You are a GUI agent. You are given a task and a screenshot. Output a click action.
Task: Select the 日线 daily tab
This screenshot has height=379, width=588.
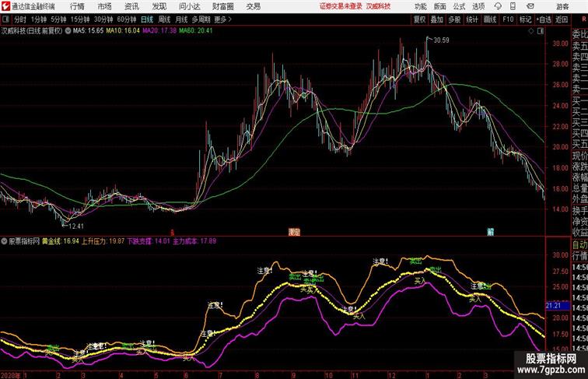[147, 19]
